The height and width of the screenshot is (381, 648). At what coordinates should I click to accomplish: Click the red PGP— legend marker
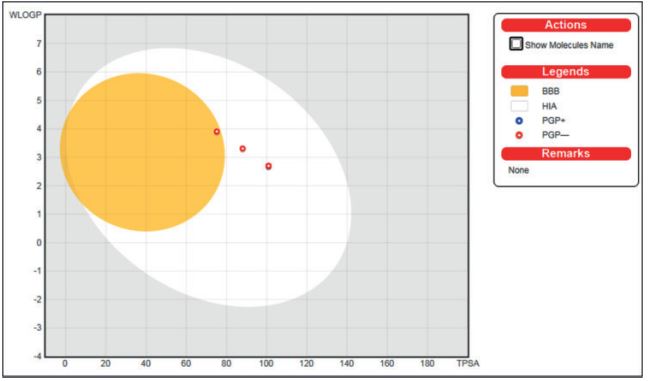click(519, 135)
